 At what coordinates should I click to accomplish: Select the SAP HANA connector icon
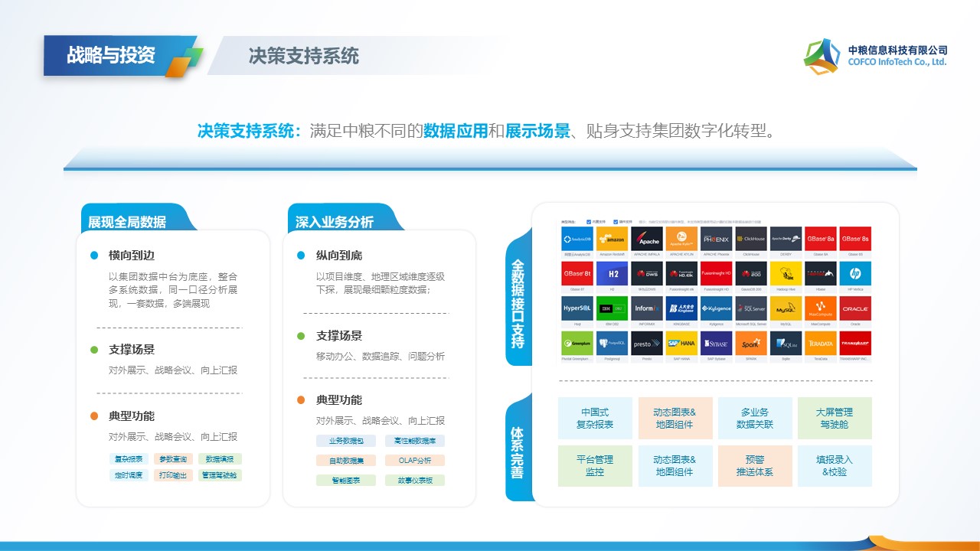[681, 344]
